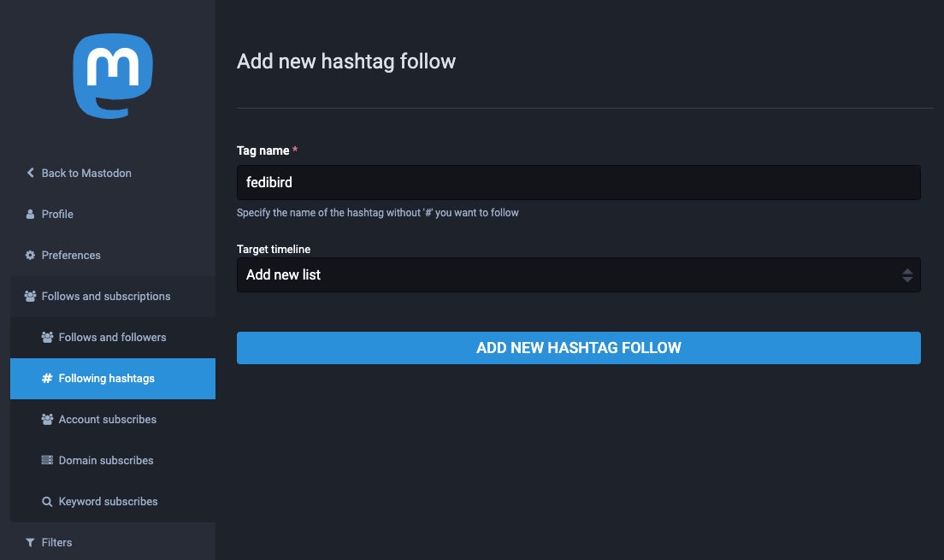Open the Follows and followers section
The width and height of the screenshot is (944, 560).
(x=112, y=337)
